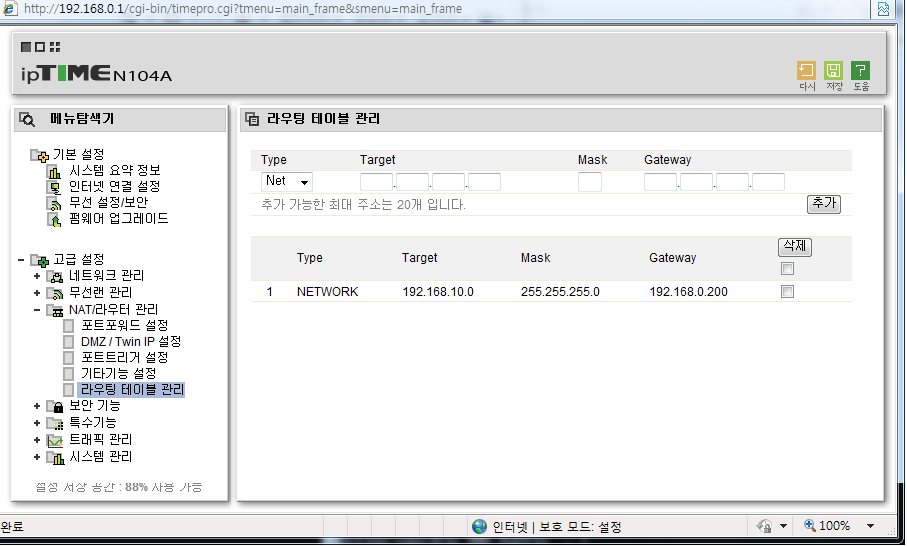Expand the 보안 기능 tree node
The height and width of the screenshot is (546, 907).
(x=37, y=406)
